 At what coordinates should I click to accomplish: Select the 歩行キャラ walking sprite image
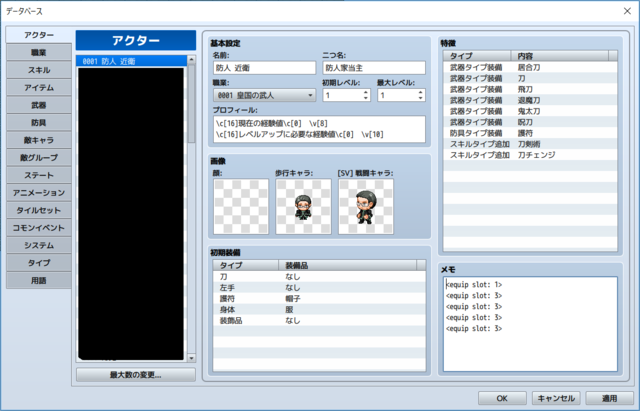point(303,207)
